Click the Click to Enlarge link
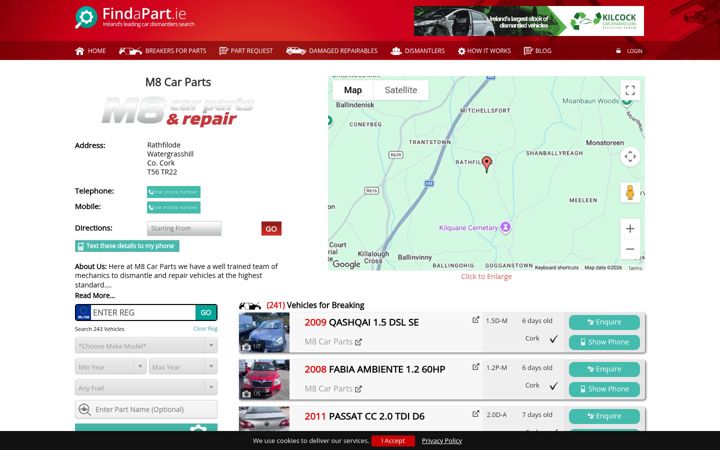This screenshot has width=720, height=450. 486,276
